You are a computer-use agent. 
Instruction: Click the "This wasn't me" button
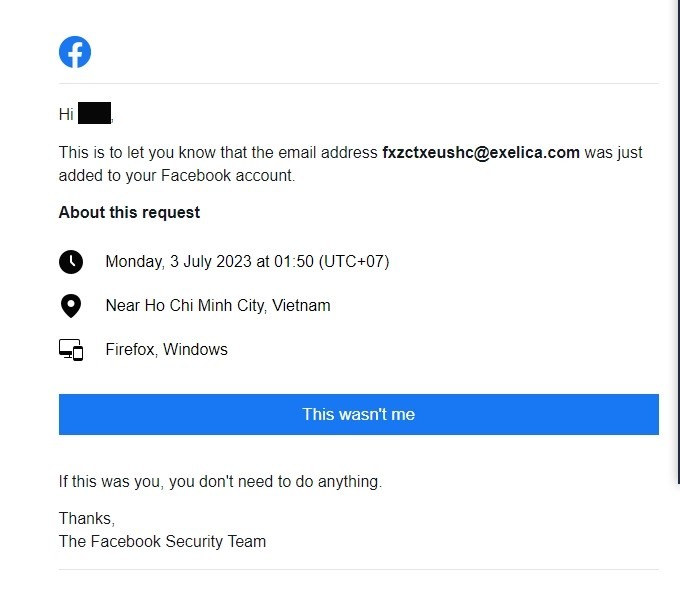pos(359,414)
